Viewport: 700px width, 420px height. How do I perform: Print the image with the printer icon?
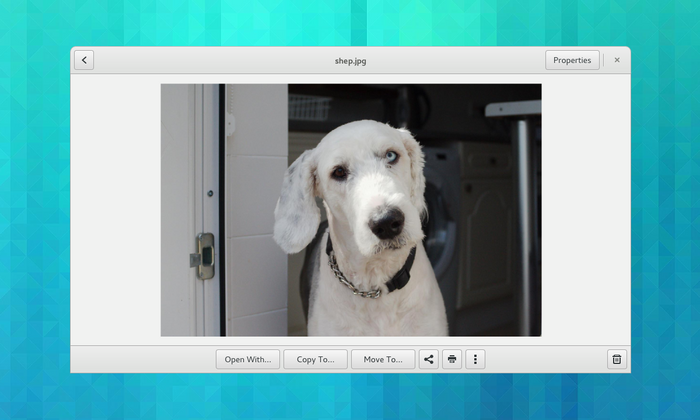pyautogui.click(x=452, y=359)
